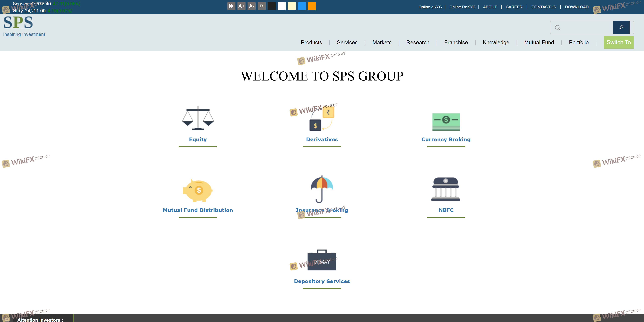The width and height of the screenshot is (644, 322).
Task: Go to the ABOUT page
Action: (490, 7)
